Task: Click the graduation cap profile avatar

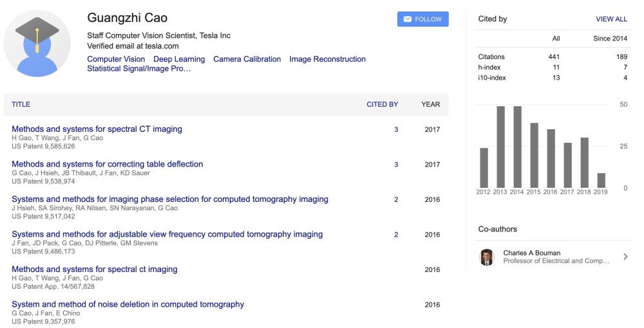Action: [37, 44]
